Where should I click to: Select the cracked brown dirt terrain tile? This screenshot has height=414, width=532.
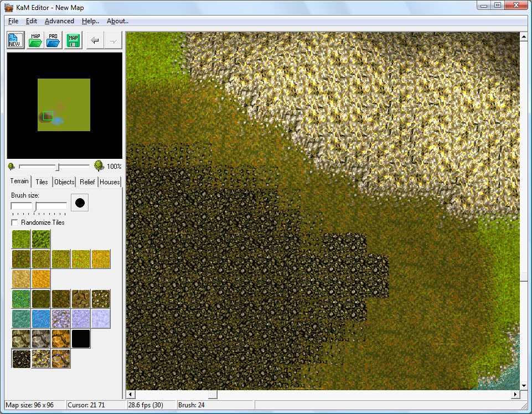click(x=81, y=299)
